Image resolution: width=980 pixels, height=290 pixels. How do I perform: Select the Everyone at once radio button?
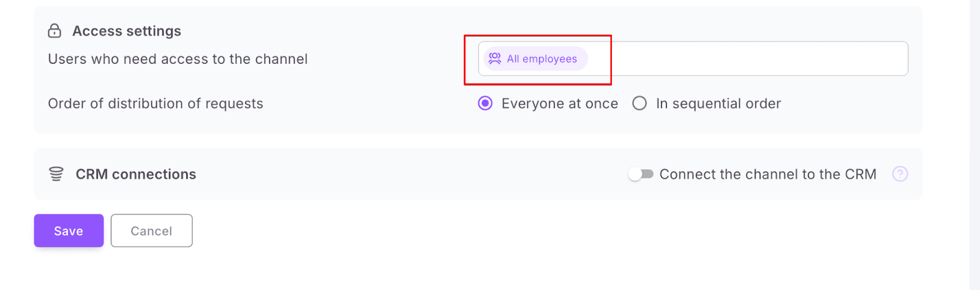click(x=485, y=104)
